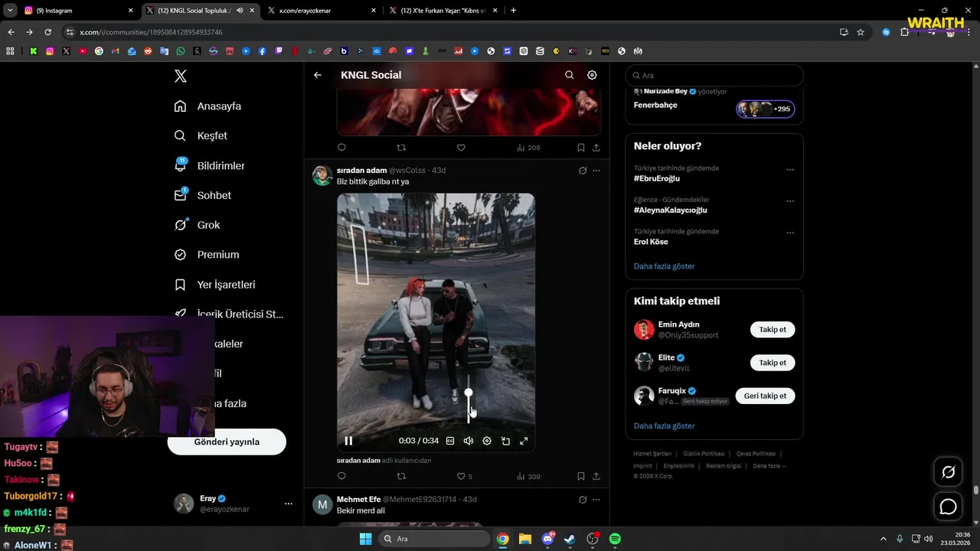Bookmark sıradan adam's post
This screenshot has width=980, height=551.
pos(580,476)
